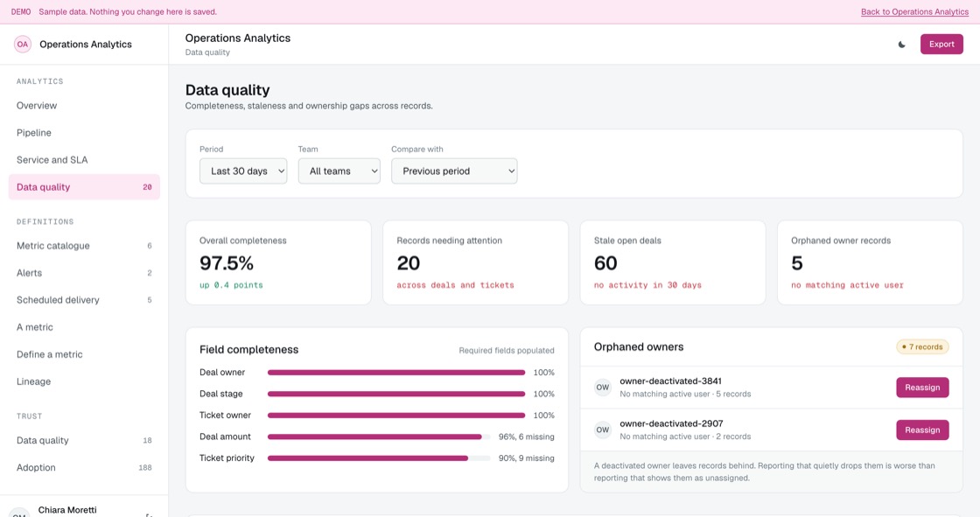The height and width of the screenshot is (517, 980).
Task: Click the Records needing attention card
Action: 476,262
